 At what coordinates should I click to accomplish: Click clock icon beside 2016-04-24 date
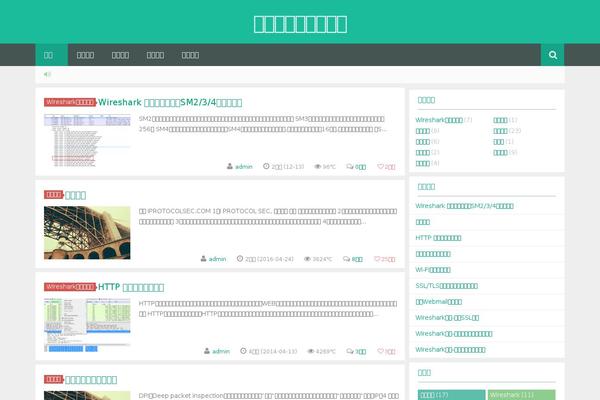pyautogui.click(x=240, y=259)
